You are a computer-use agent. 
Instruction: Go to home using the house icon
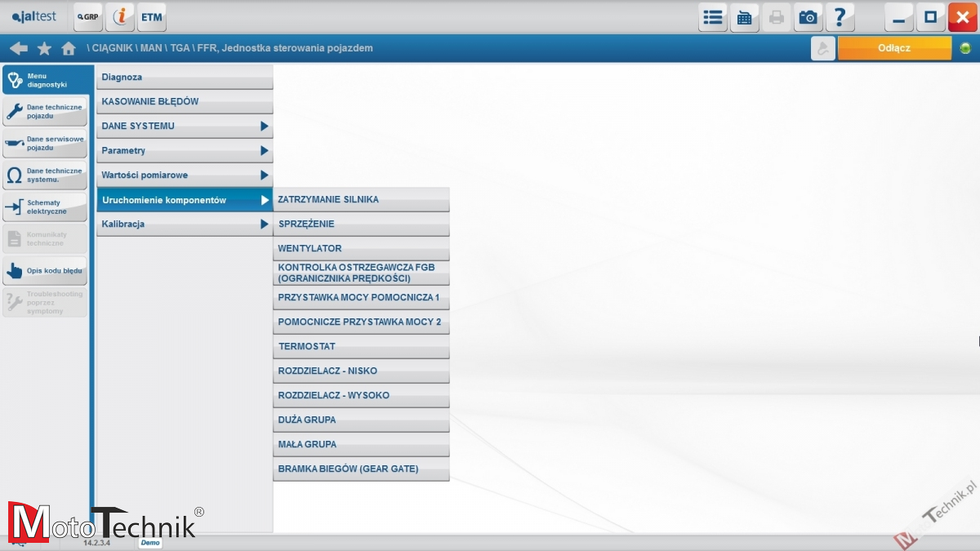pos(69,48)
